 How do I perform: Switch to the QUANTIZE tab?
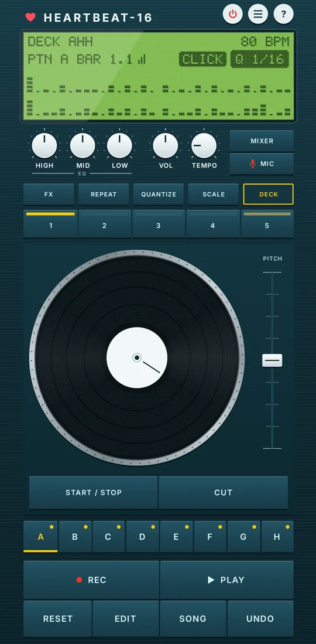tap(159, 195)
